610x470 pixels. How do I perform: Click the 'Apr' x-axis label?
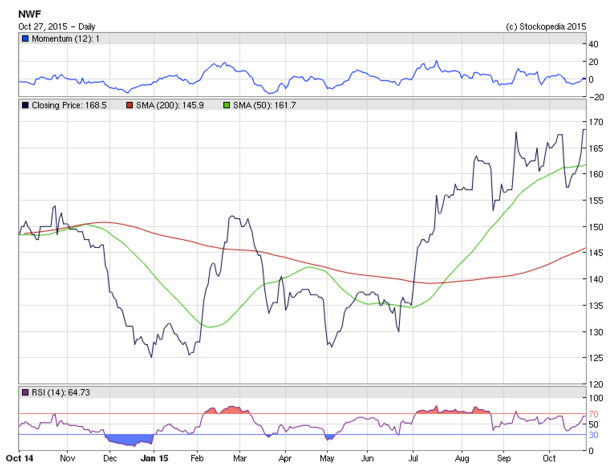(285, 458)
